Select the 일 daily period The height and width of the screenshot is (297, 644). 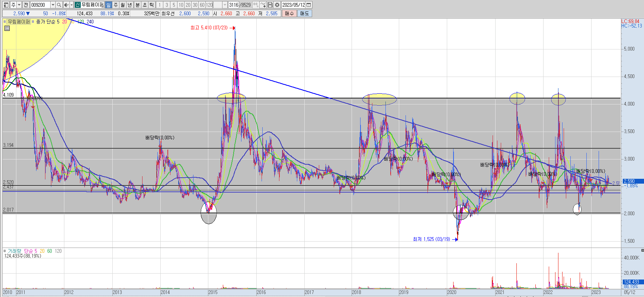coord(108,5)
